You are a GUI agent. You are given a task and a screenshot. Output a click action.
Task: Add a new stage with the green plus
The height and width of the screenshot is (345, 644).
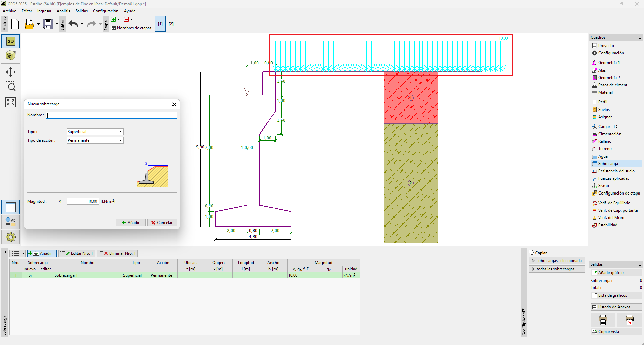[x=113, y=19]
